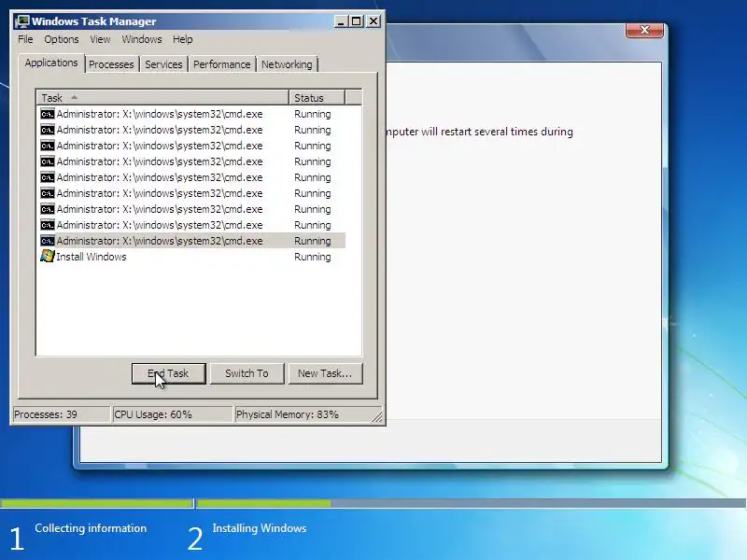Open the Help menu
Viewport: 747px width, 560px height.
(x=182, y=39)
